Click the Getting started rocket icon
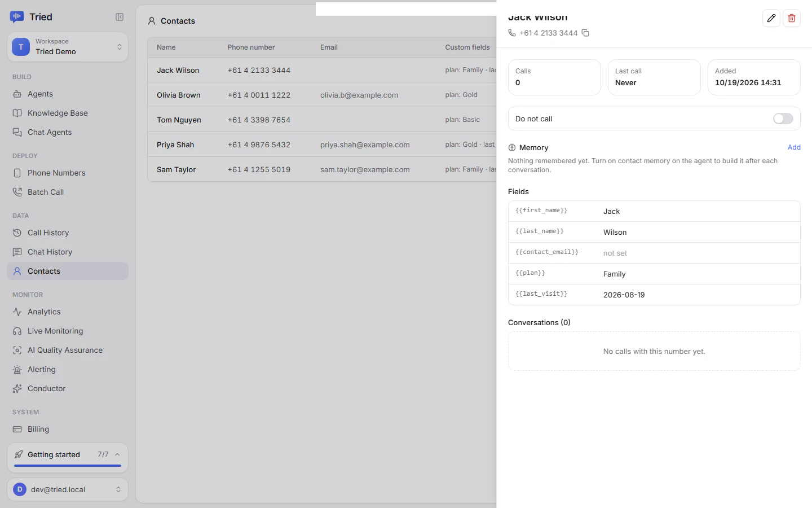Screen dimensions: 812x508 [x=19, y=454]
